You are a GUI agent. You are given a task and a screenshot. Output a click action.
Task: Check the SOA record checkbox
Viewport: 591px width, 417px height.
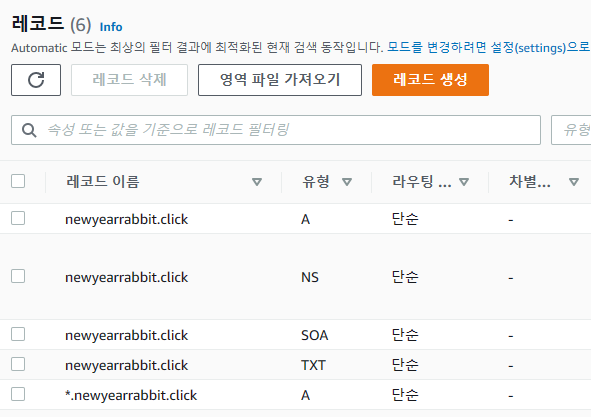pos(18,334)
